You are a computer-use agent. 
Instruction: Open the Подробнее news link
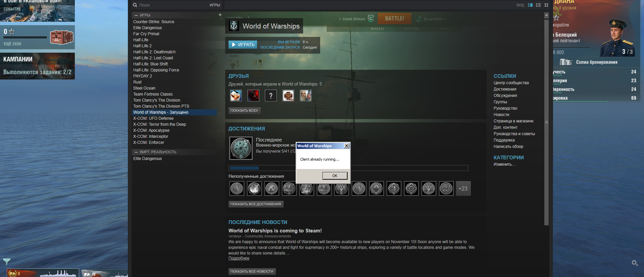click(239, 258)
